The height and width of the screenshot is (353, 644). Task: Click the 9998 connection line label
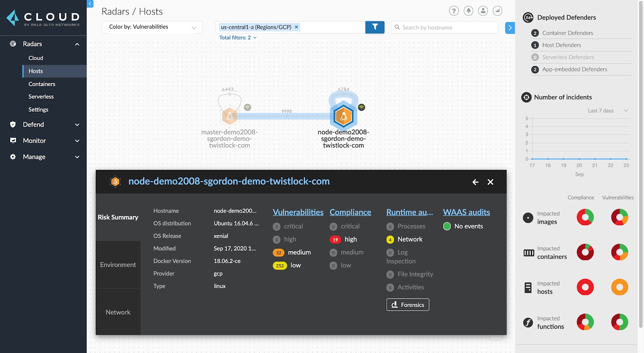click(x=287, y=111)
